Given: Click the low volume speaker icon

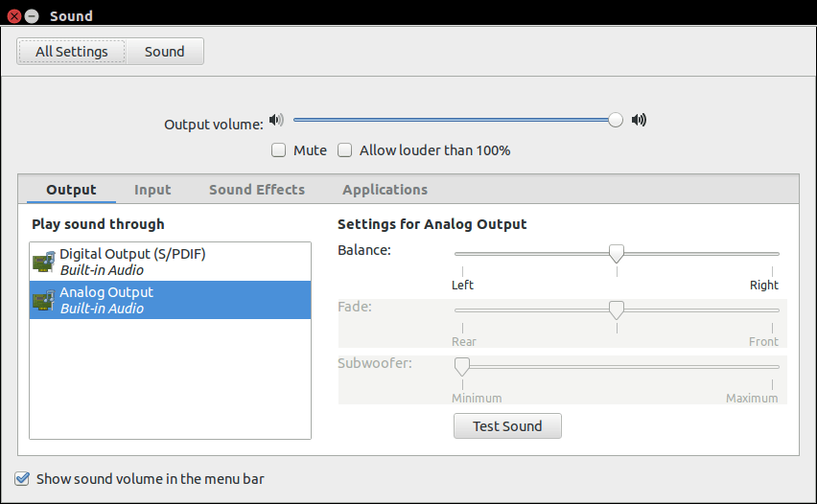Looking at the screenshot, I should click(276, 120).
